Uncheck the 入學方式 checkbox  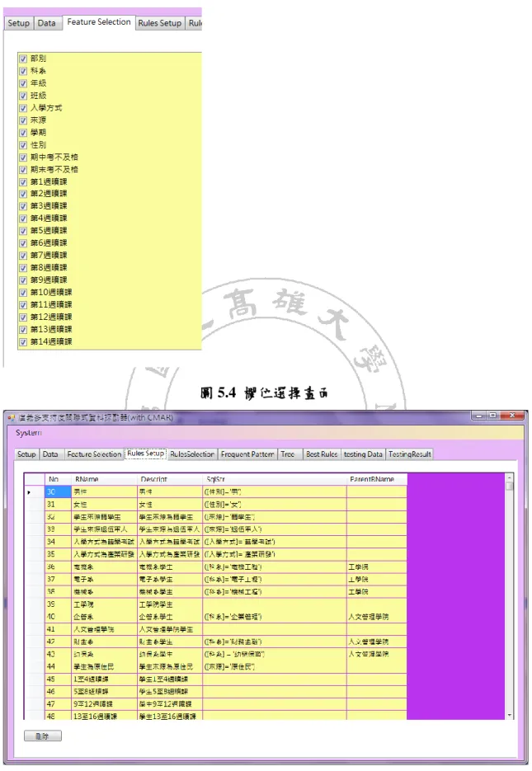point(22,108)
